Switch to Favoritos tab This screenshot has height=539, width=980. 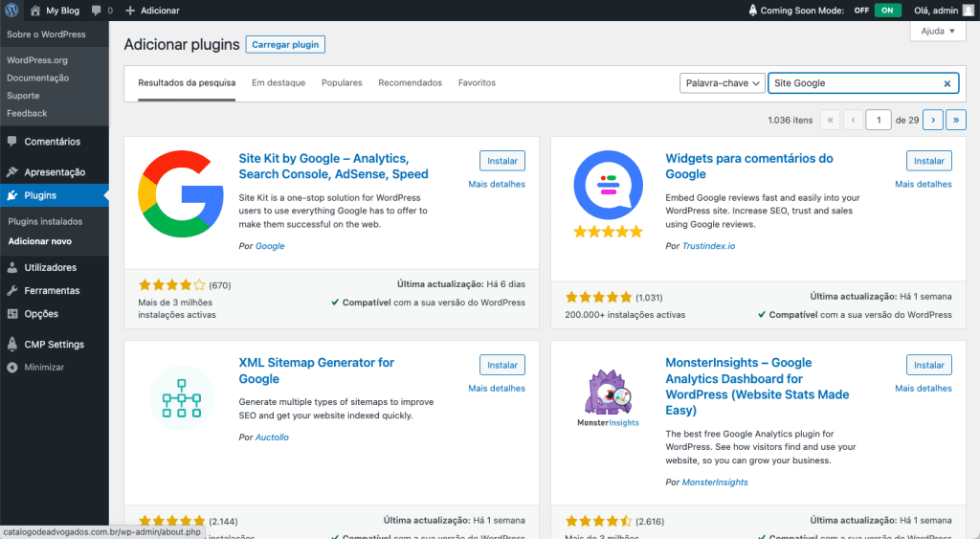(477, 82)
